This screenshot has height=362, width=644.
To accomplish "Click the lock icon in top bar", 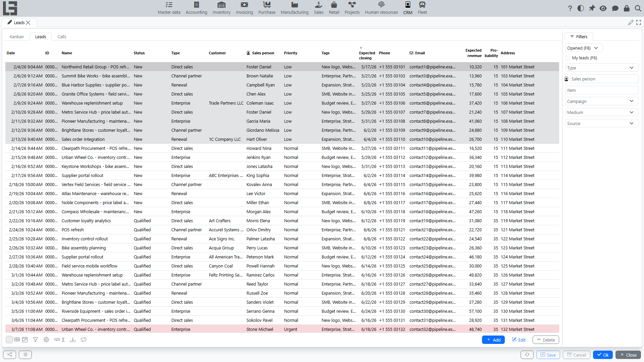I will [627, 8].
